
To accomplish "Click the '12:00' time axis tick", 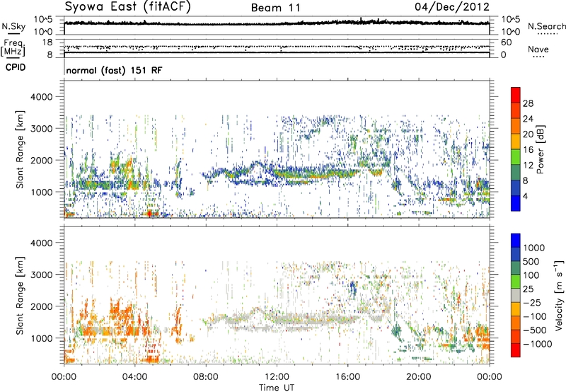I will (277, 377).
